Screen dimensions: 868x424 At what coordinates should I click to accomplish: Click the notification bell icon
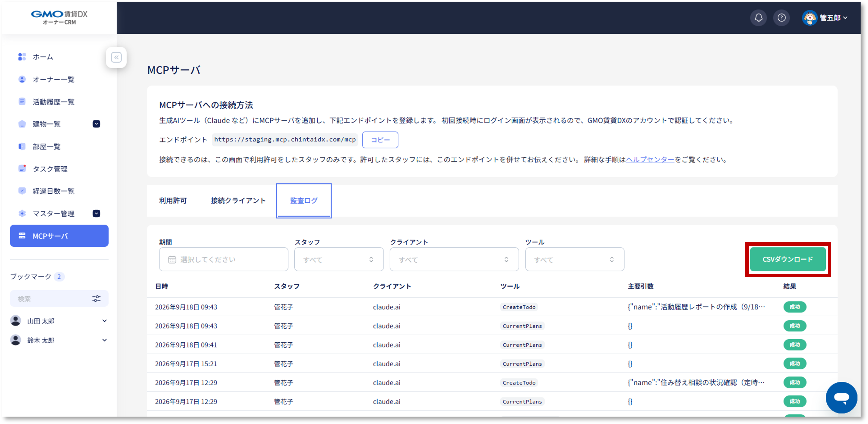758,18
